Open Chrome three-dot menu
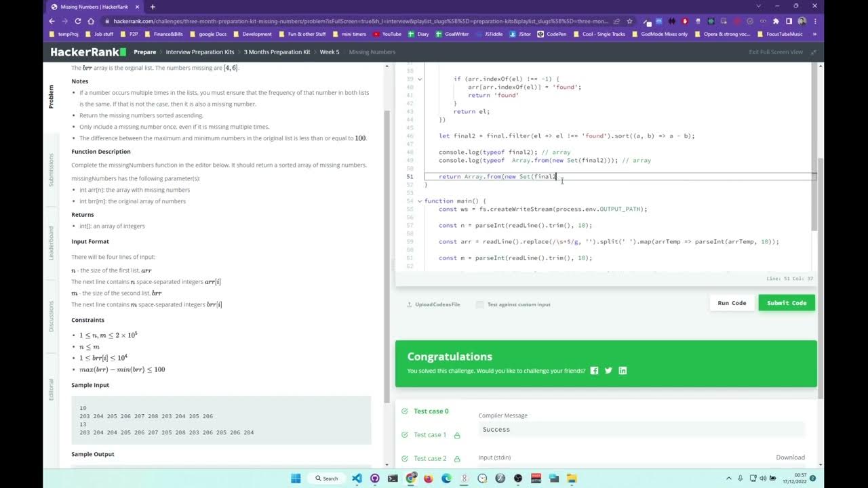Viewport: 868px width, 488px height. pyautogui.click(x=814, y=21)
